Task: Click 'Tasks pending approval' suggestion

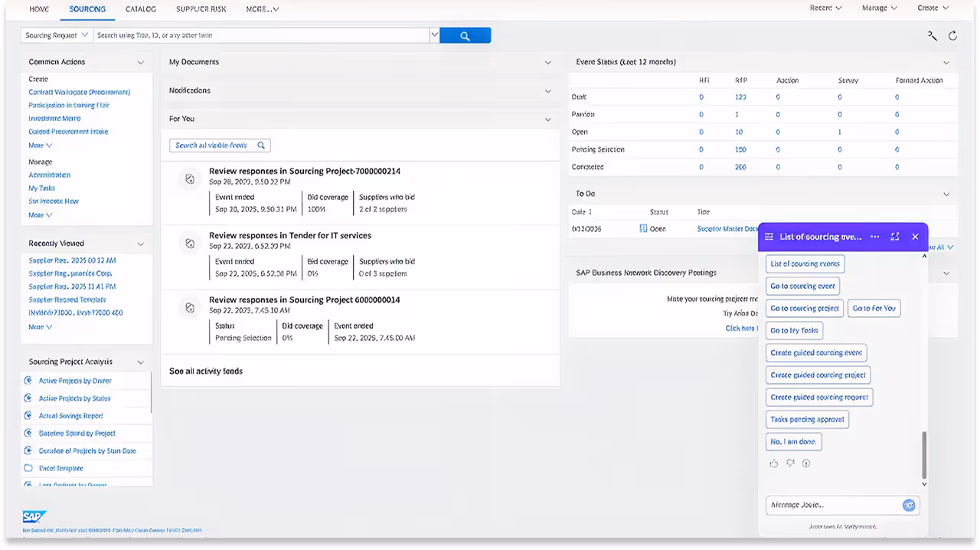Action: (807, 419)
